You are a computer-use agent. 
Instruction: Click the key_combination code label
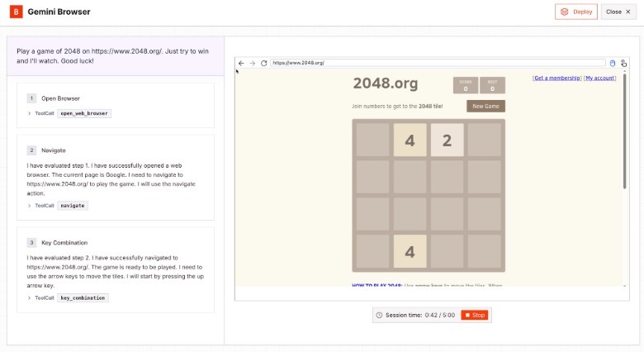[x=83, y=298]
